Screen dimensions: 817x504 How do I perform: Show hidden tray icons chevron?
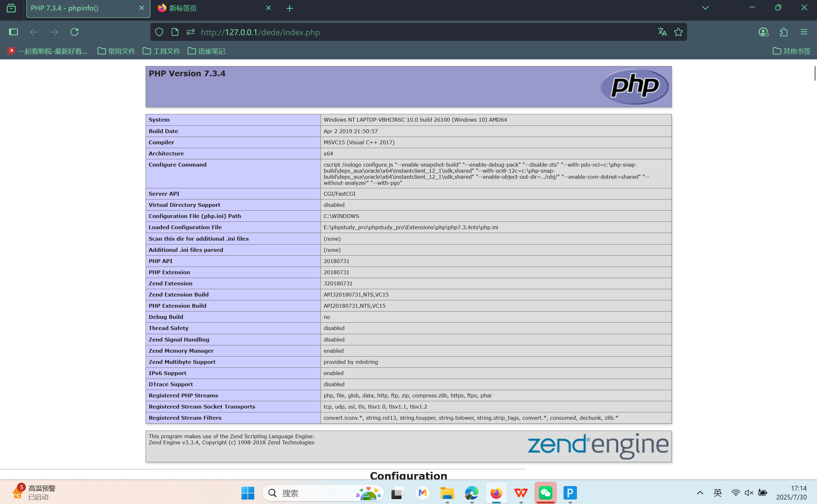(700, 493)
